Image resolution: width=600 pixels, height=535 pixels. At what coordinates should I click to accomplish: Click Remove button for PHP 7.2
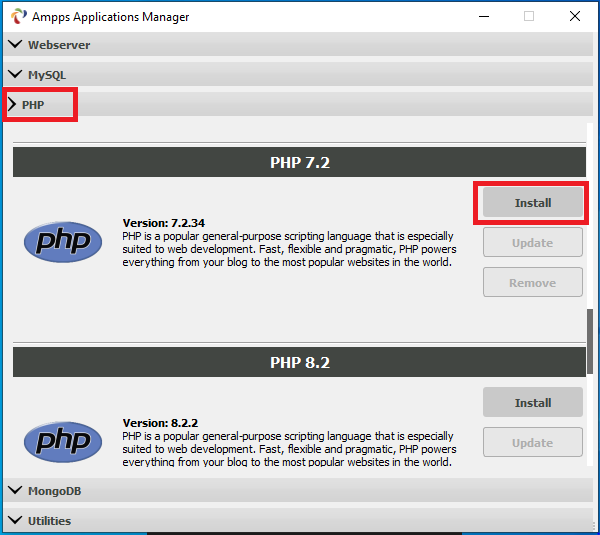pyautogui.click(x=533, y=282)
